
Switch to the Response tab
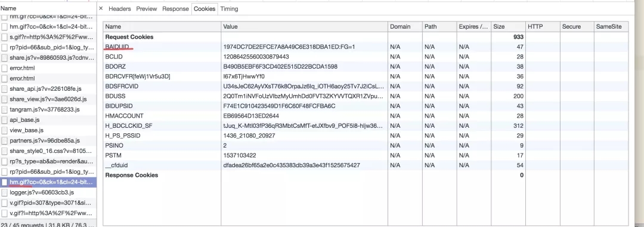tap(175, 8)
